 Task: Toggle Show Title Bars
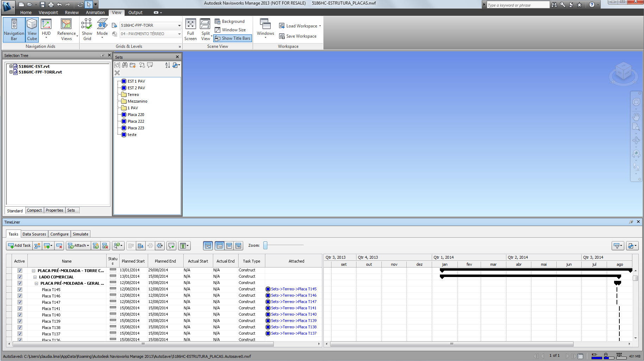point(233,38)
